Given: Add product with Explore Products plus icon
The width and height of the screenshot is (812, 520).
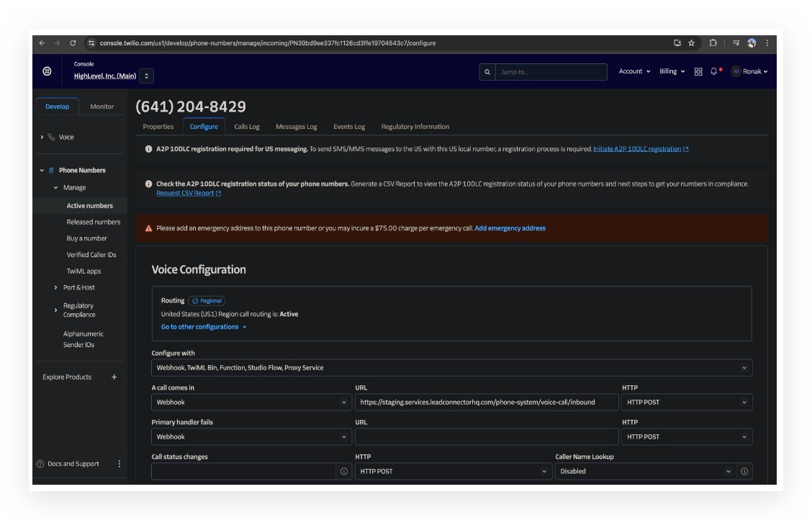Looking at the screenshot, I should pos(114,377).
